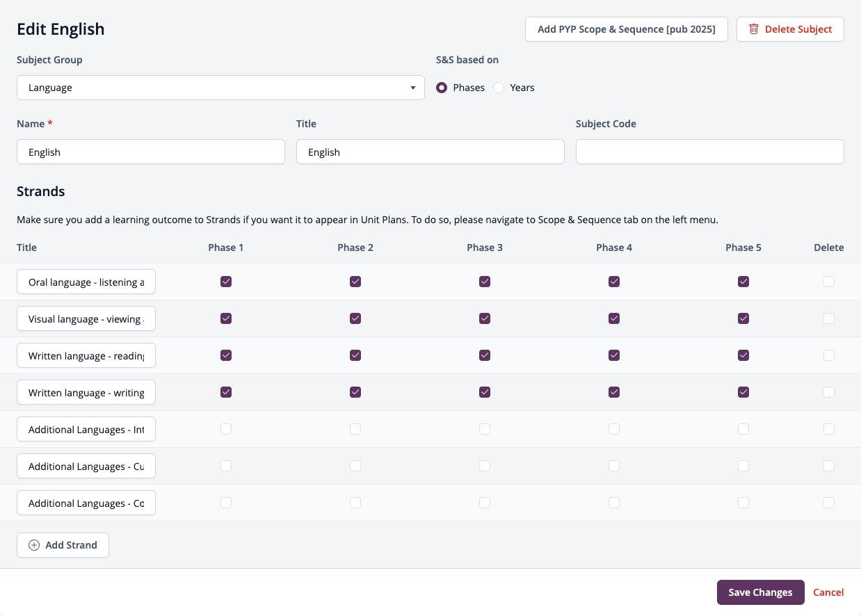Select the Years radio button
Viewport: 861px width, 616px height.
(x=499, y=88)
